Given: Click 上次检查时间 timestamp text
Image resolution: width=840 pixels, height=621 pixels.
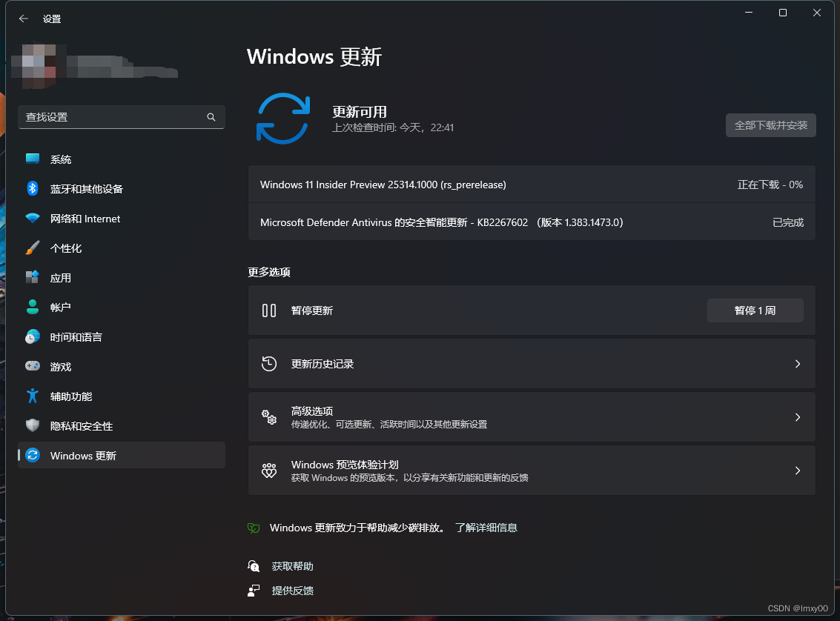Looking at the screenshot, I should (393, 127).
